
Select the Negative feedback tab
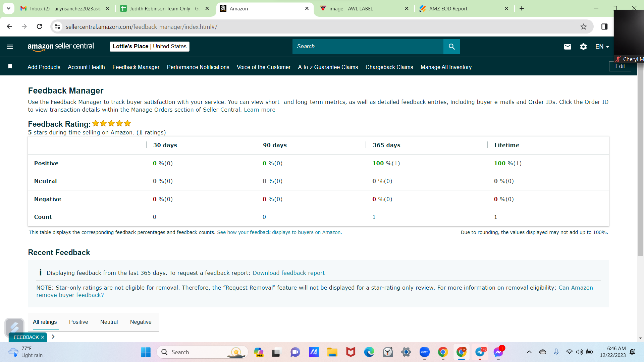[141, 322]
